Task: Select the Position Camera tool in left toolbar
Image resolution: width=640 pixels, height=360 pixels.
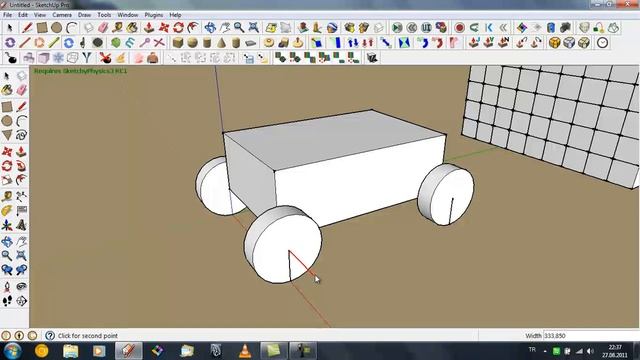Action: point(7,287)
